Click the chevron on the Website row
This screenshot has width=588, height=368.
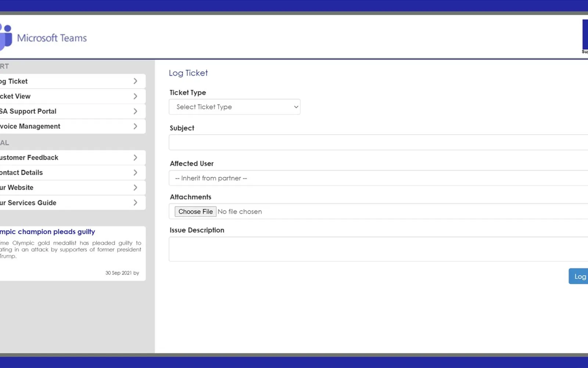pyautogui.click(x=135, y=188)
